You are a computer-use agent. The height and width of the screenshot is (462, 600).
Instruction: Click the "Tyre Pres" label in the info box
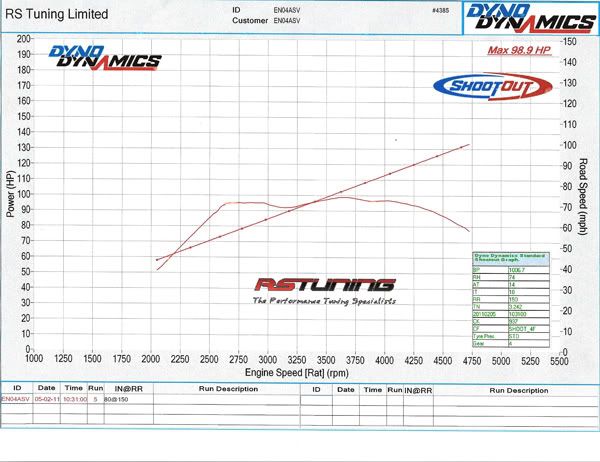point(484,336)
